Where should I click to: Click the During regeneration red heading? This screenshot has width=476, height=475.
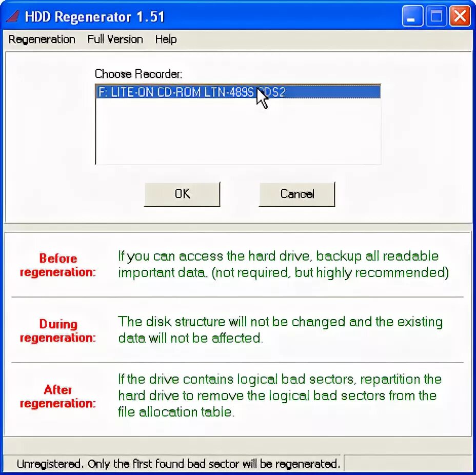tap(57, 331)
